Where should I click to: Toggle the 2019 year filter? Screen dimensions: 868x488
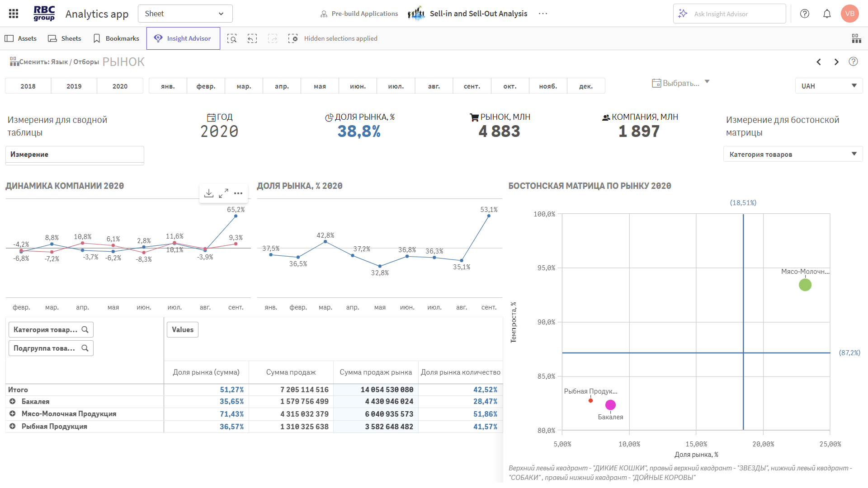74,86
